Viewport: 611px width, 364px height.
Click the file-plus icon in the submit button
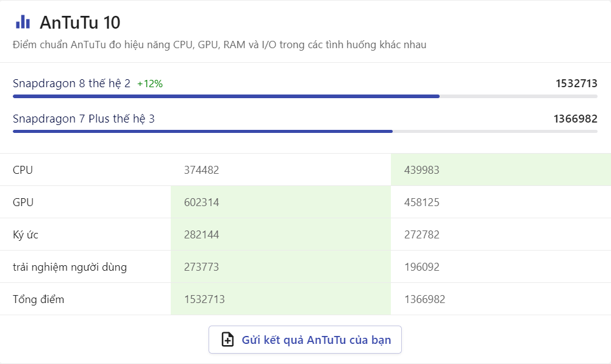tap(227, 340)
